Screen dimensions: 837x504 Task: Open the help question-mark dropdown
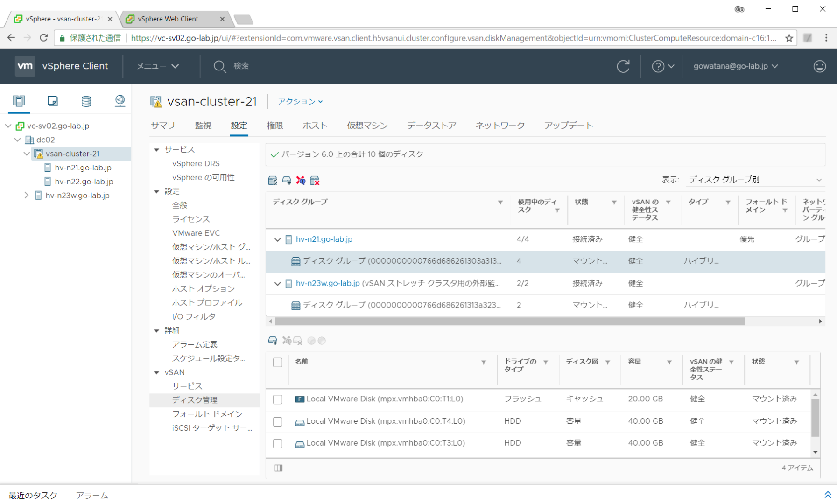click(663, 66)
